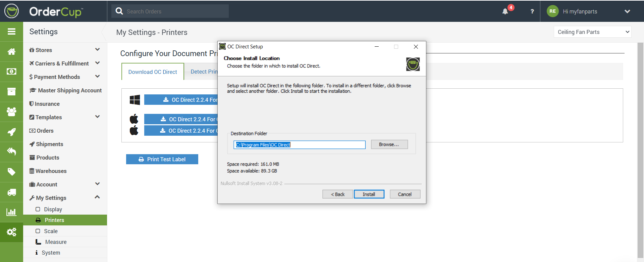Click Browse for destination folder

(389, 144)
